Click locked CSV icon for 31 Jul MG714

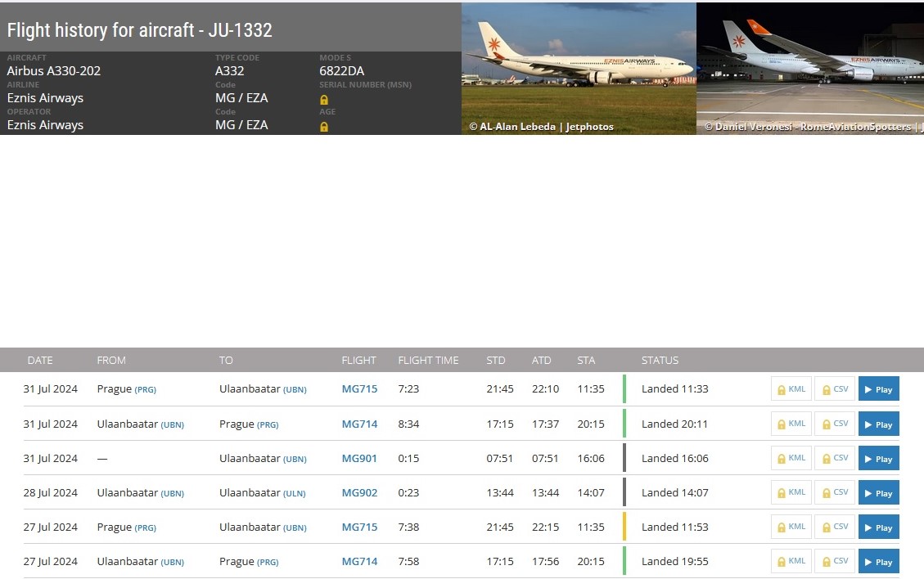point(835,424)
